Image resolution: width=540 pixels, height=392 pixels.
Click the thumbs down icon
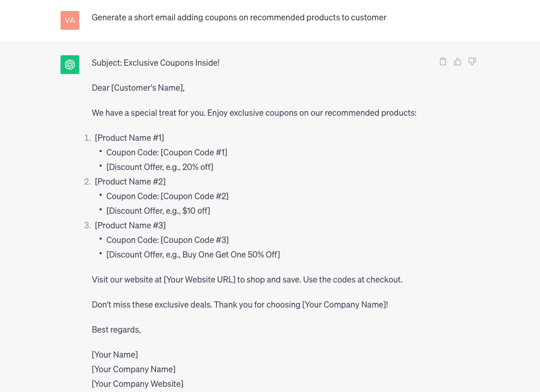472,62
